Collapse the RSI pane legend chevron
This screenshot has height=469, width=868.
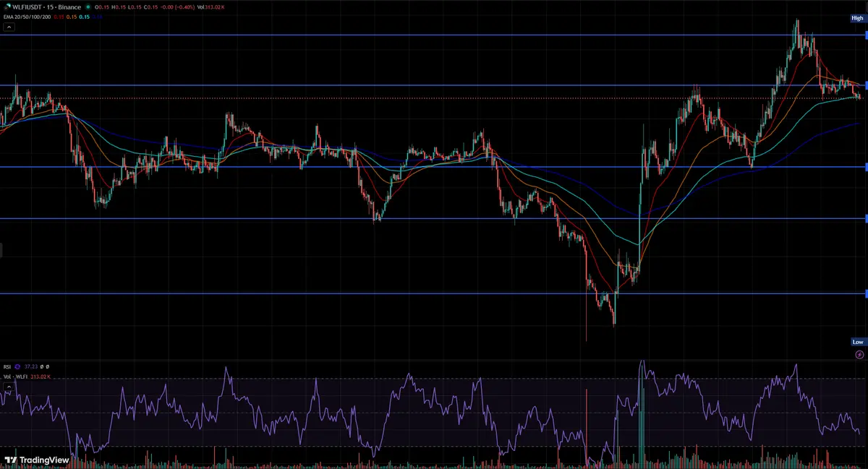(x=9, y=387)
